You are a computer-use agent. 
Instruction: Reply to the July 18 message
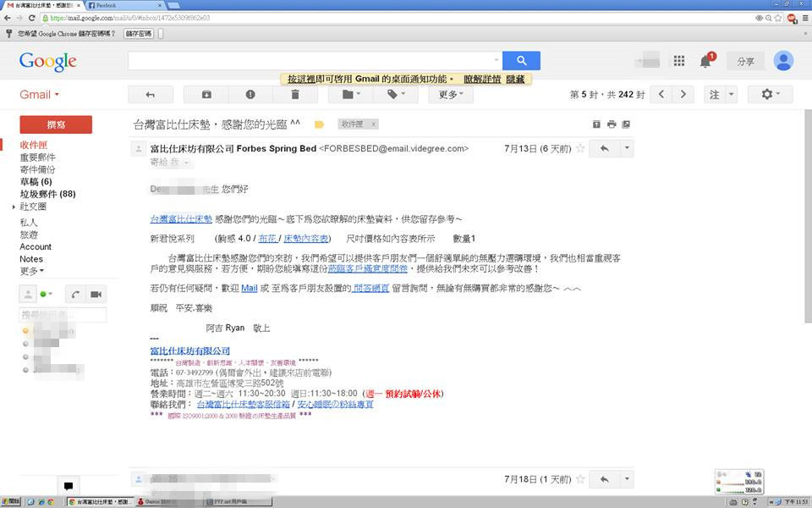[604, 479]
